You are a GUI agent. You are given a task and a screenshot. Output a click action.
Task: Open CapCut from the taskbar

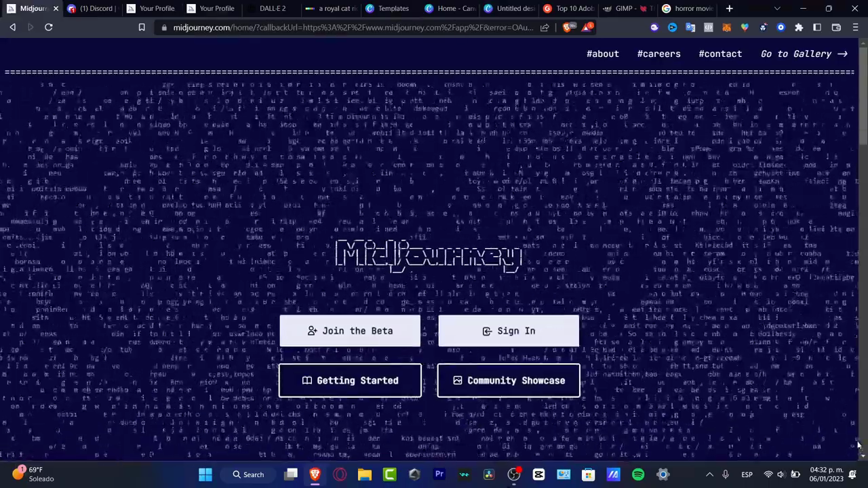(538, 474)
